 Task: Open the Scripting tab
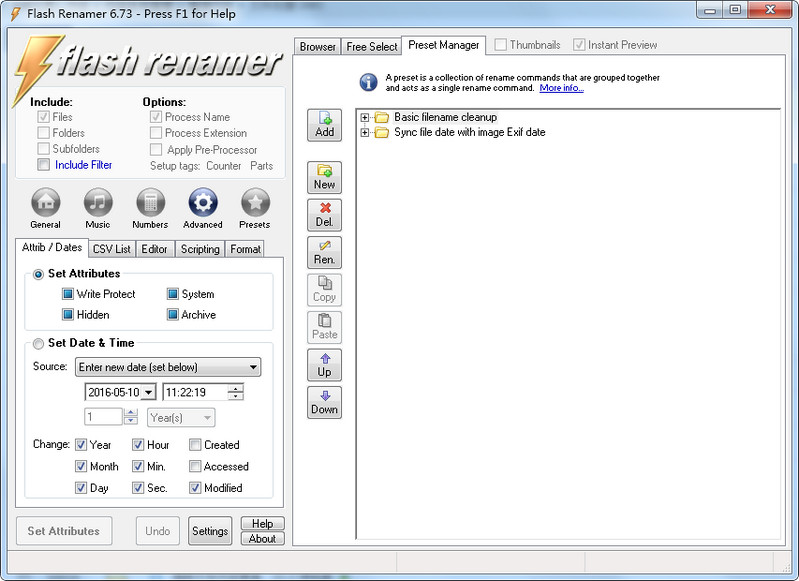pyautogui.click(x=200, y=249)
